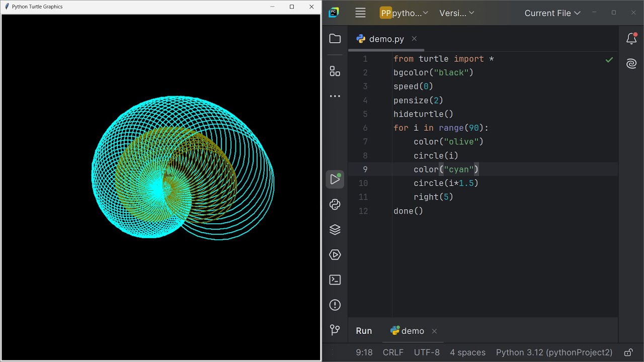The width and height of the screenshot is (644, 362).
Task: Minimize the Python Turtle Graphics window
Action: (272, 7)
